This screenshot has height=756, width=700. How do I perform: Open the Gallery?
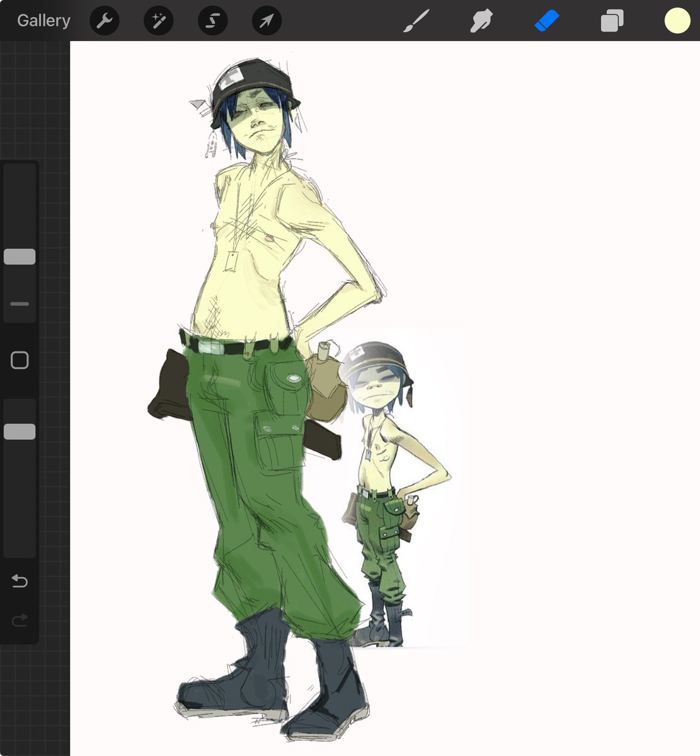[43, 21]
